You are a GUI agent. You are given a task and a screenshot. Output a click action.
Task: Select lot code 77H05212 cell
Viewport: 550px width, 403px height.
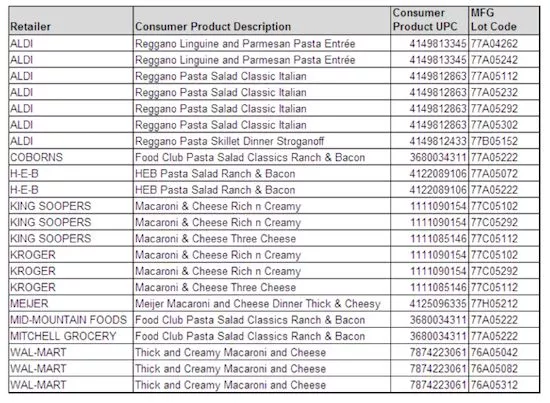504,303
